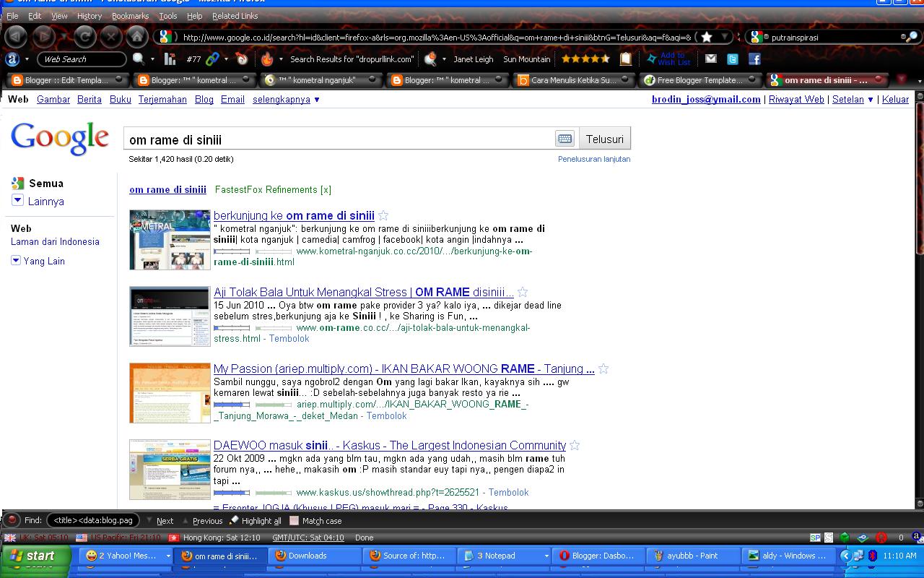The height and width of the screenshot is (578, 924).
Task: Open the on-screen keyboard icon in Google search
Action: 565,139
